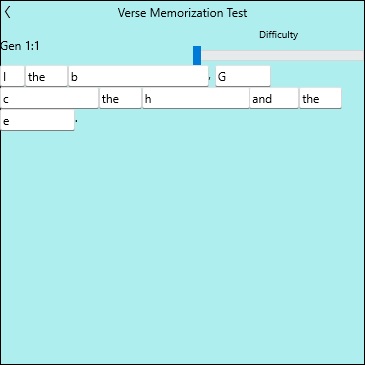
Task: Go back using the top-left arrow
Action: pyautogui.click(x=8, y=13)
